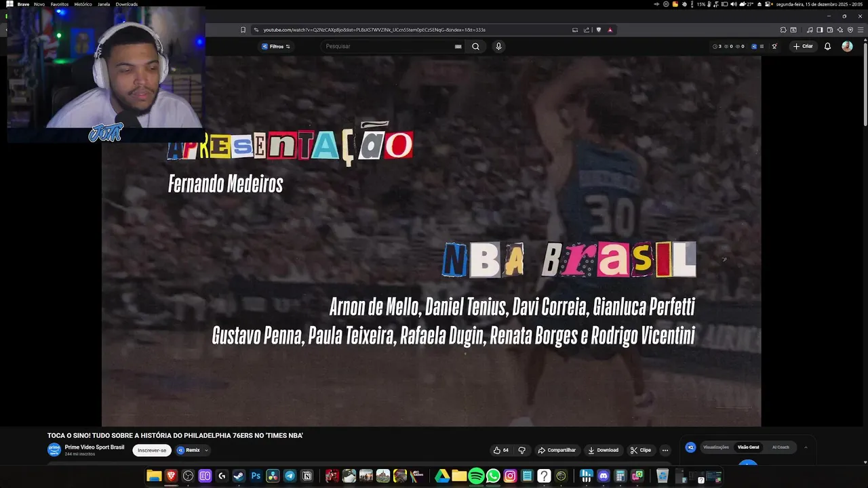Open the Telegram dock icon
The width and height of the screenshot is (868, 488).
[290, 476]
